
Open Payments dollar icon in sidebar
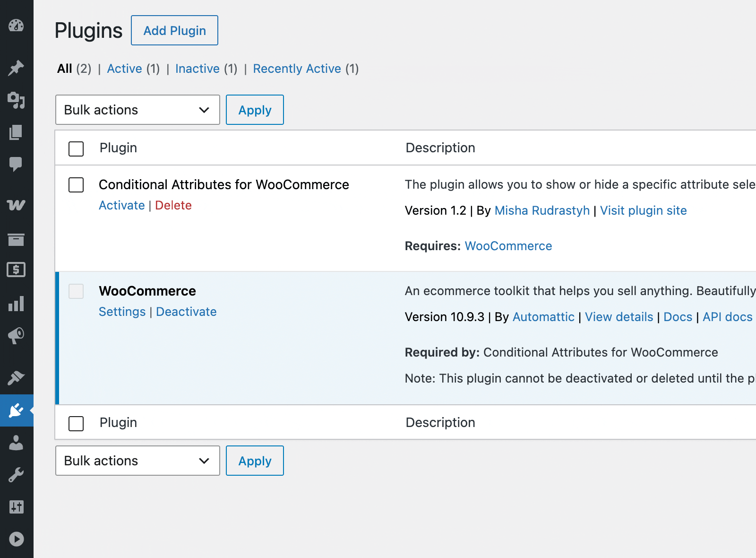[x=16, y=270]
